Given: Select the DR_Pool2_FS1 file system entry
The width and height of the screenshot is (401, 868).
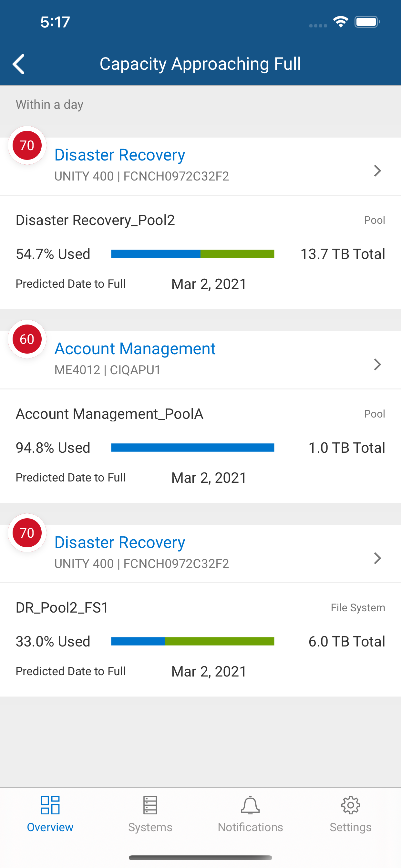Looking at the screenshot, I should (x=62, y=607).
